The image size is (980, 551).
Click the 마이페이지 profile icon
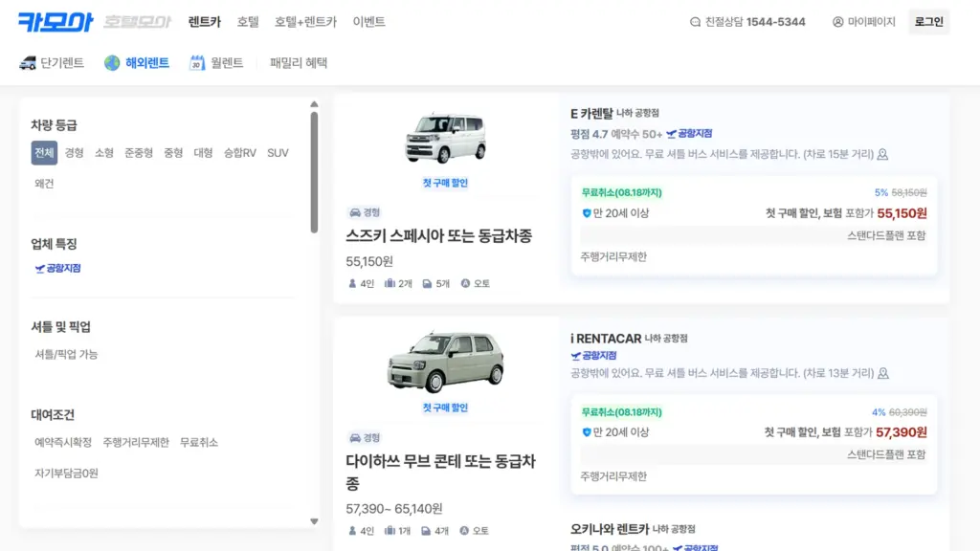(x=838, y=22)
